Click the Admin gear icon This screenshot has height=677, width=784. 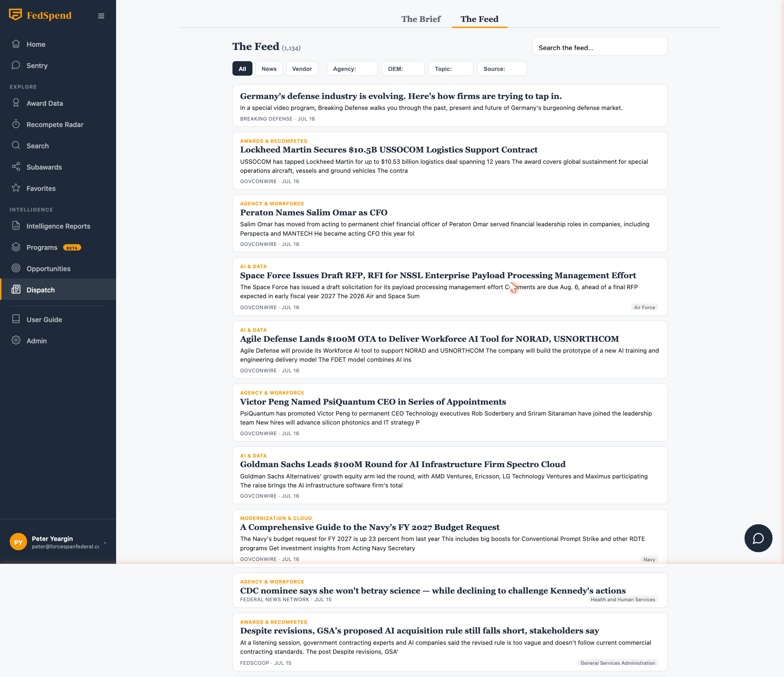[16, 340]
